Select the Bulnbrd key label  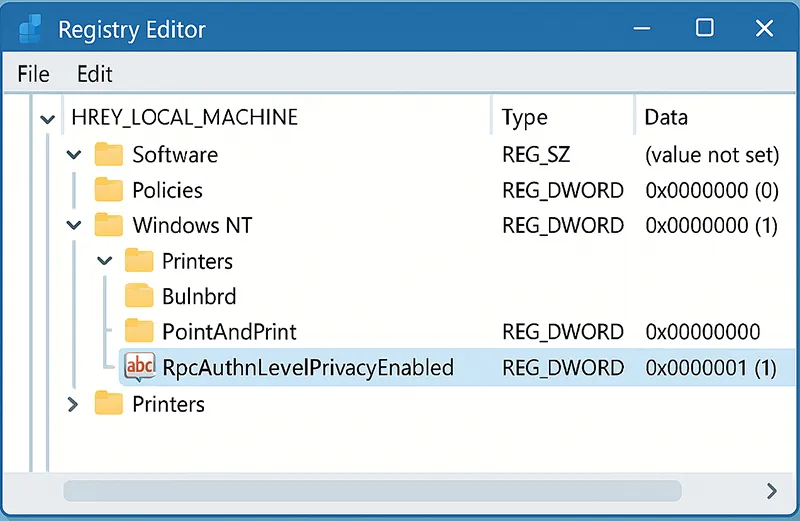click(199, 296)
